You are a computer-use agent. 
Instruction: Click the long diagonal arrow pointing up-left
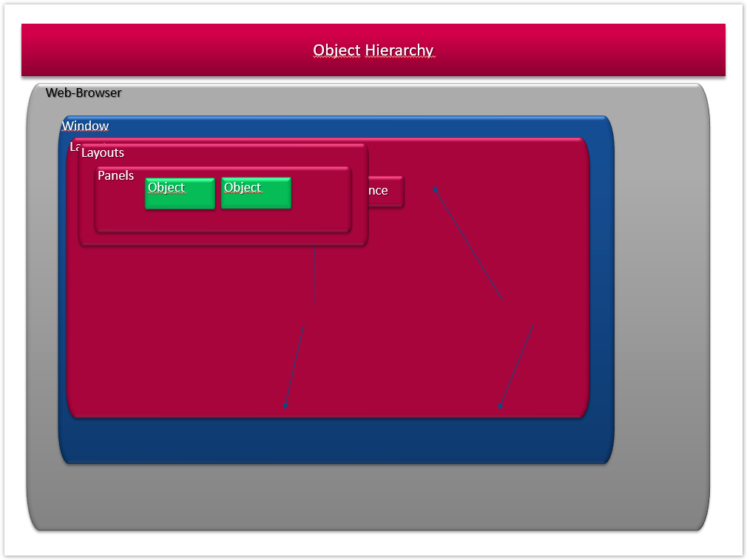pos(467,243)
